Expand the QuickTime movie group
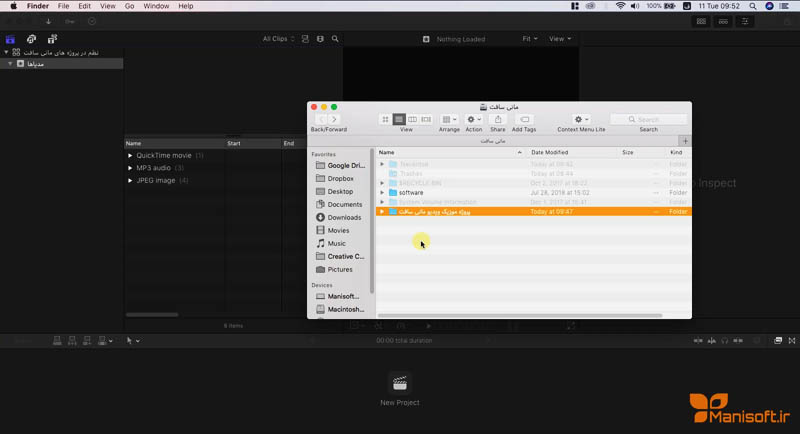This screenshot has width=800, height=434. click(130, 156)
